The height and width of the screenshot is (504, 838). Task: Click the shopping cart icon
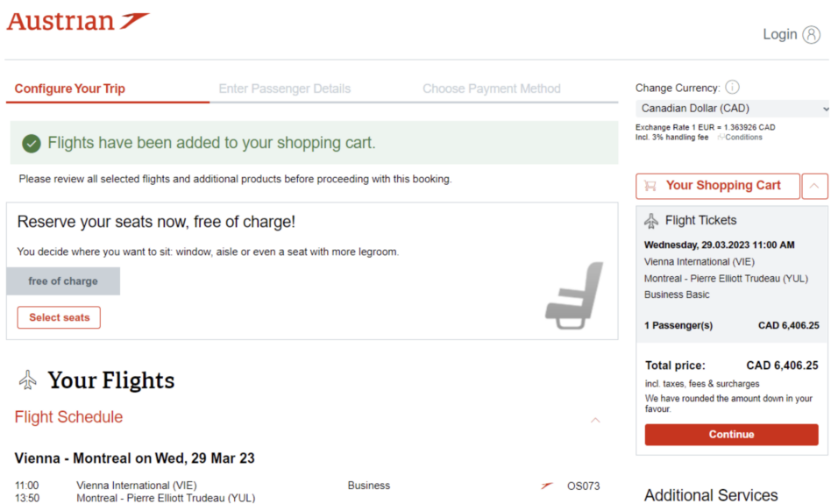pos(650,186)
